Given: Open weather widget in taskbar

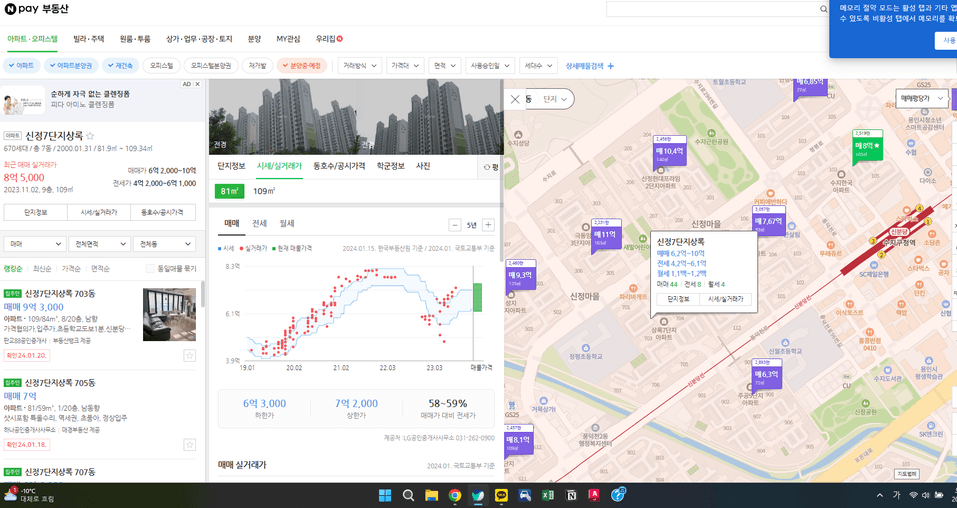Looking at the screenshot, I should pyautogui.click(x=29, y=495).
